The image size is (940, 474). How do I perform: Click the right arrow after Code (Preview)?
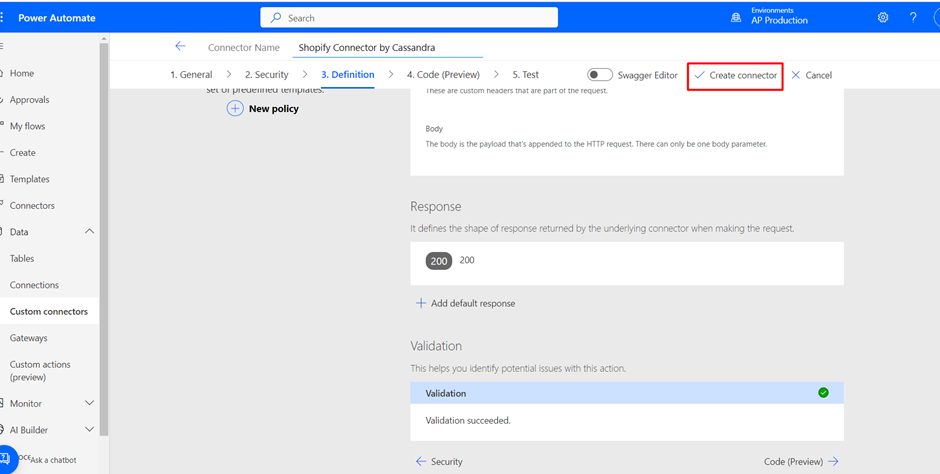833,461
